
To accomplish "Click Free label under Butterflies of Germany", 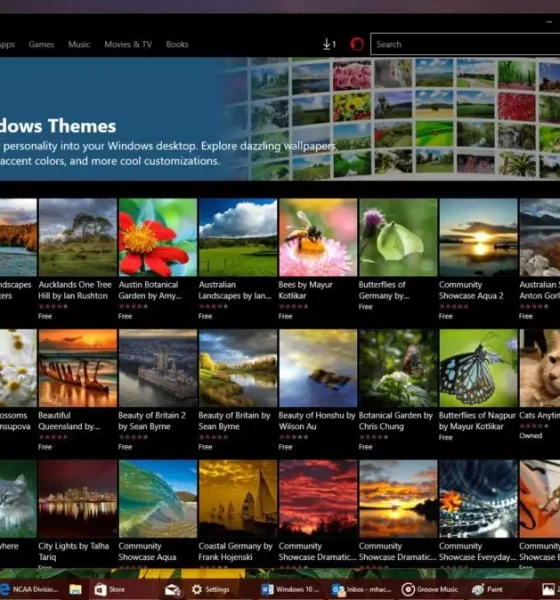I will [x=366, y=307].
